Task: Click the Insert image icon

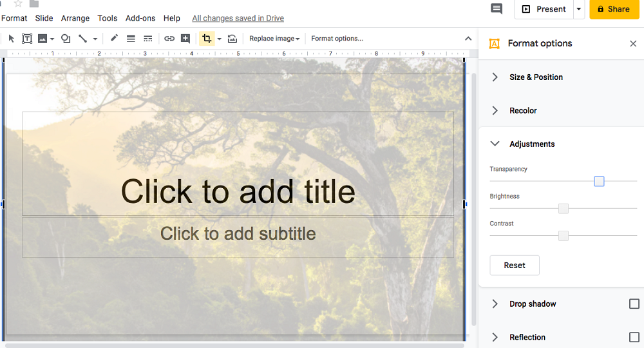Action: (43, 39)
